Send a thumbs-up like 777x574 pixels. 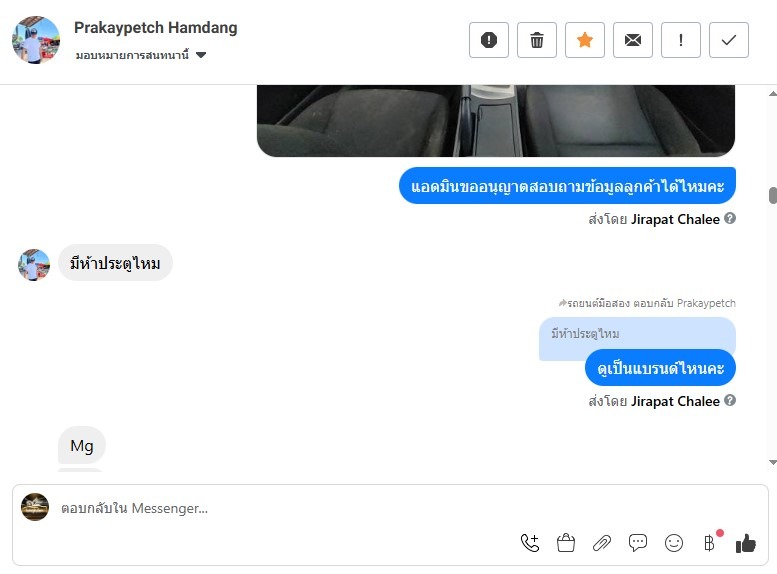pos(746,543)
